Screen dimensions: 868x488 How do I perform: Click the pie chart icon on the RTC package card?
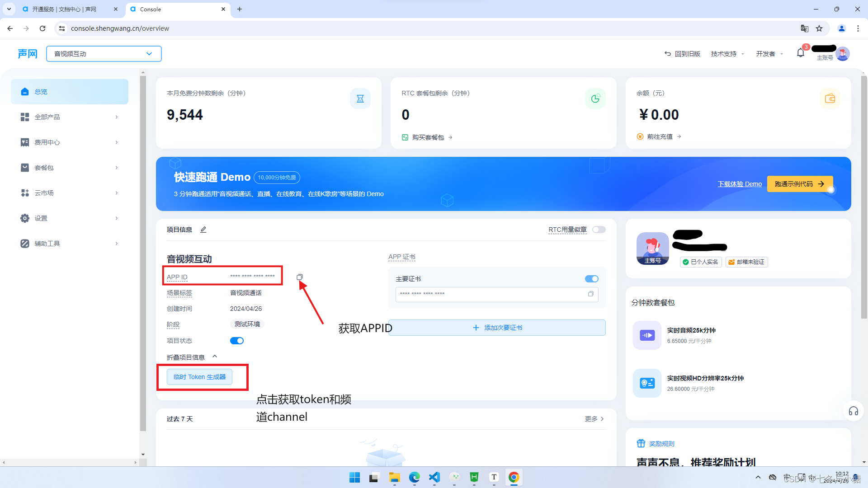click(595, 99)
